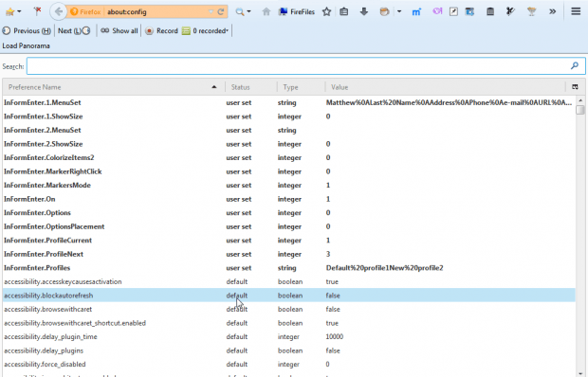The width and height of the screenshot is (588, 377).
Task: Click the coffee cup toolbar icon
Action: (x=384, y=12)
